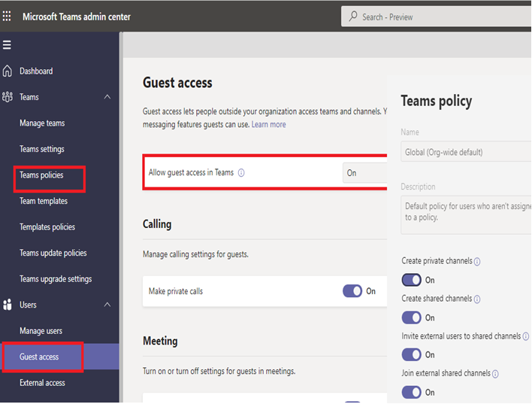Click info icon next to Invite external users
The height and width of the screenshot is (404, 532).
pos(525,336)
